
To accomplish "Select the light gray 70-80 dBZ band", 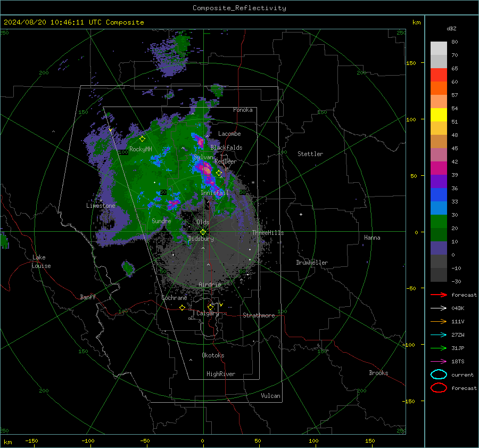I will pyautogui.click(x=439, y=48).
